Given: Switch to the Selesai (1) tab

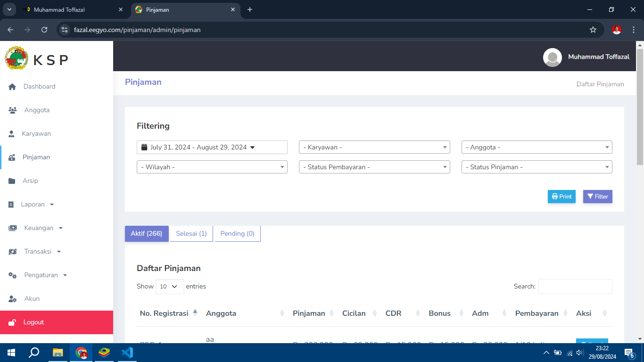Looking at the screenshot, I should (191, 234).
